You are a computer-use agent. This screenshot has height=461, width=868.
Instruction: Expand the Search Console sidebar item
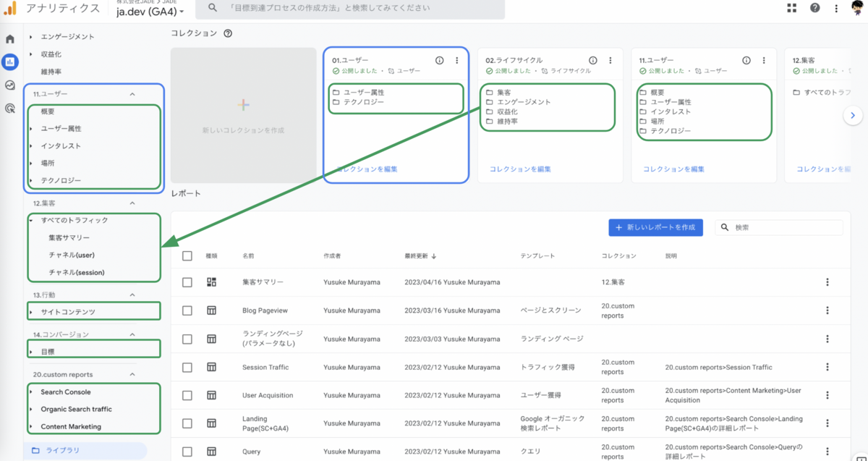(x=30, y=392)
